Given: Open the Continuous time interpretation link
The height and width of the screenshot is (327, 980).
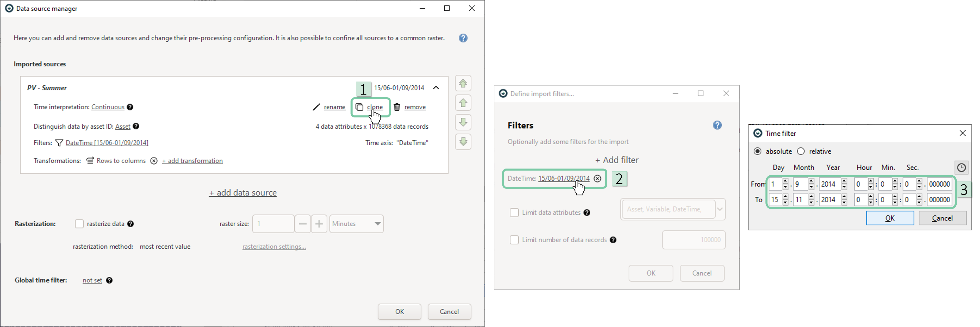Looking at the screenshot, I should coord(108,107).
